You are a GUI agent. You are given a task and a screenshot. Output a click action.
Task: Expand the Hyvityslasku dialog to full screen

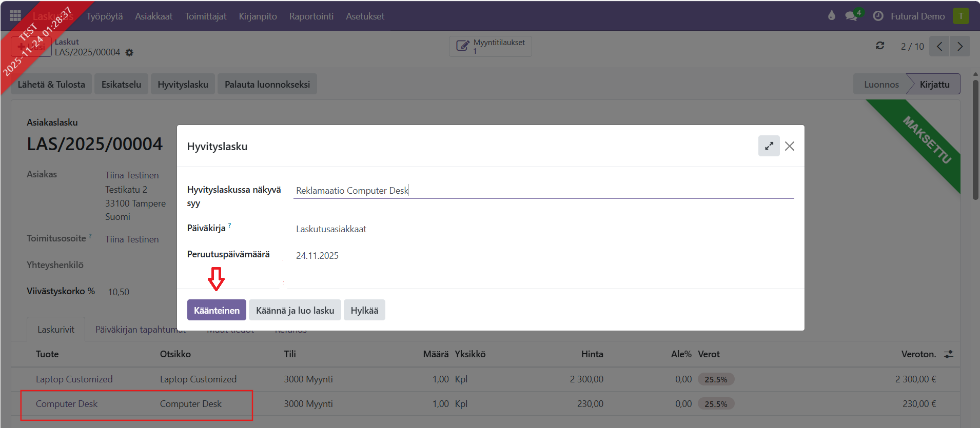769,146
